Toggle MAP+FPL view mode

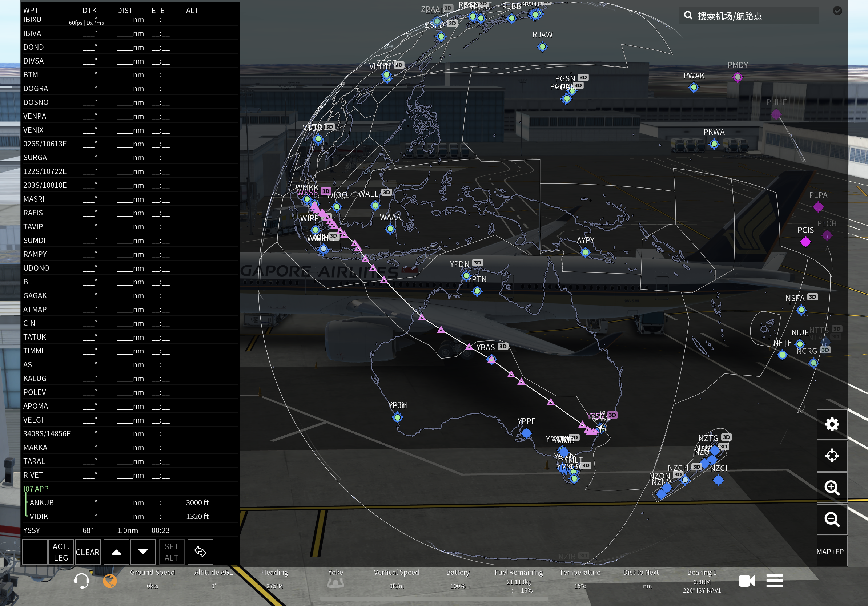click(x=832, y=552)
